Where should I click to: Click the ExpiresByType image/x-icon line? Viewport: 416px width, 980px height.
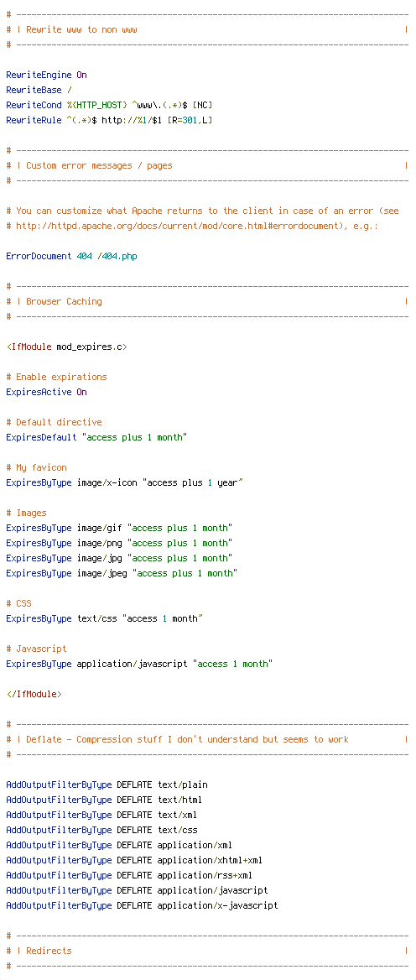pyautogui.click(x=124, y=482)
